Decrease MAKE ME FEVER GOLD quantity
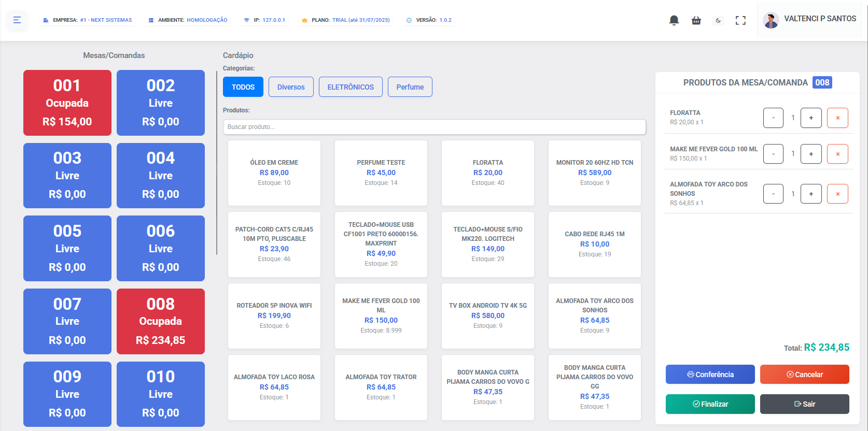This screenshot has height=431, width=868. tap(773, 154)
